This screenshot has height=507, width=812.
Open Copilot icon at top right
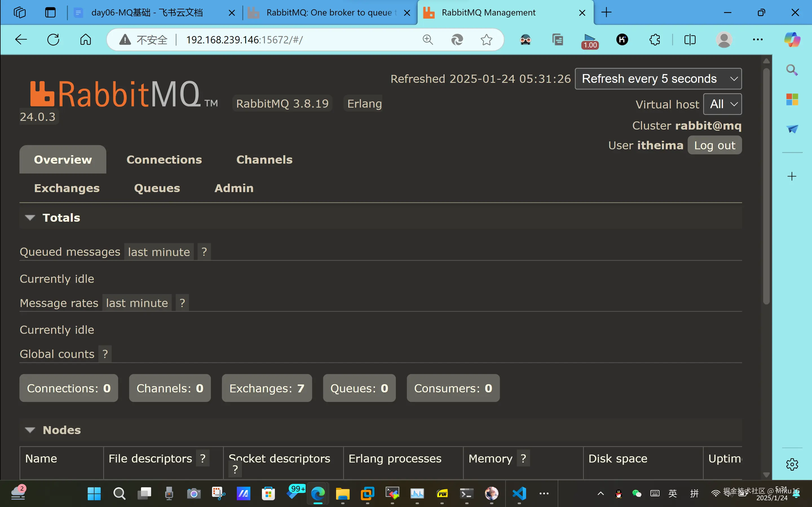click(792, 40)
